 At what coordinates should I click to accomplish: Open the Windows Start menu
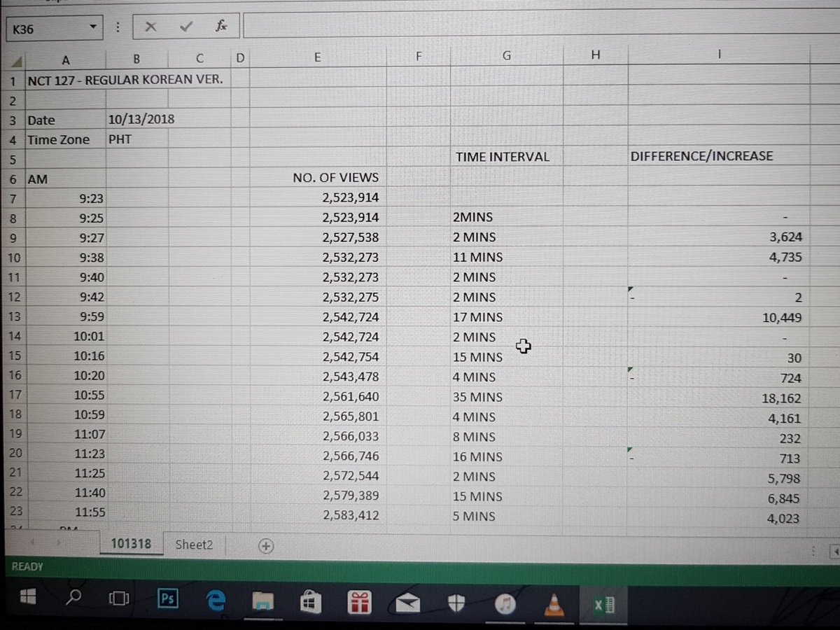(28, 598)
